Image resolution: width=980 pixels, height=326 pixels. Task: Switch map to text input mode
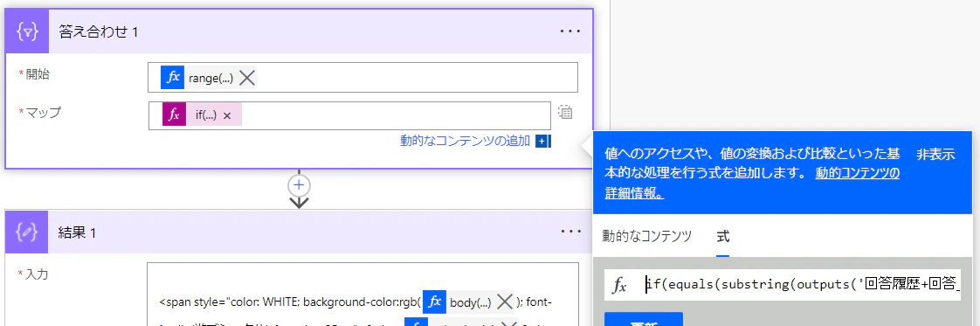565,113
